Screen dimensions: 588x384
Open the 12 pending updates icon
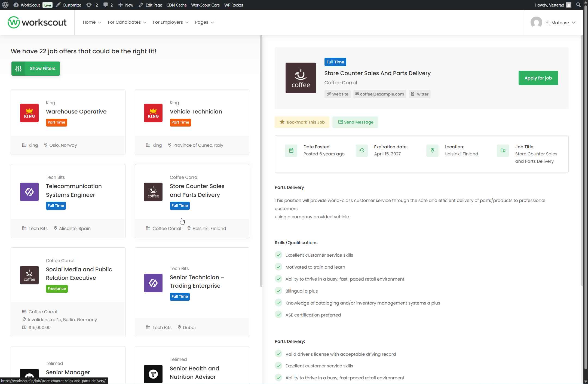(92, 5)
